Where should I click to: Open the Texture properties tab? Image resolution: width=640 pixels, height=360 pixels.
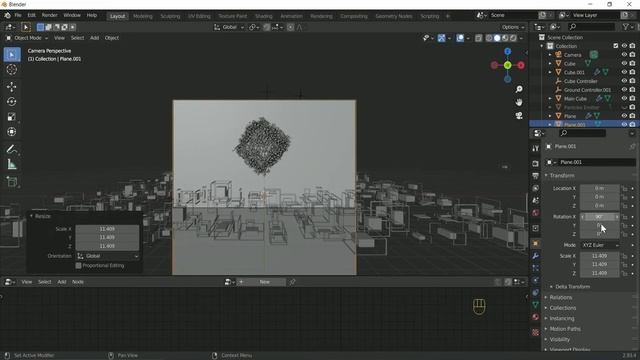click(536, 332)
